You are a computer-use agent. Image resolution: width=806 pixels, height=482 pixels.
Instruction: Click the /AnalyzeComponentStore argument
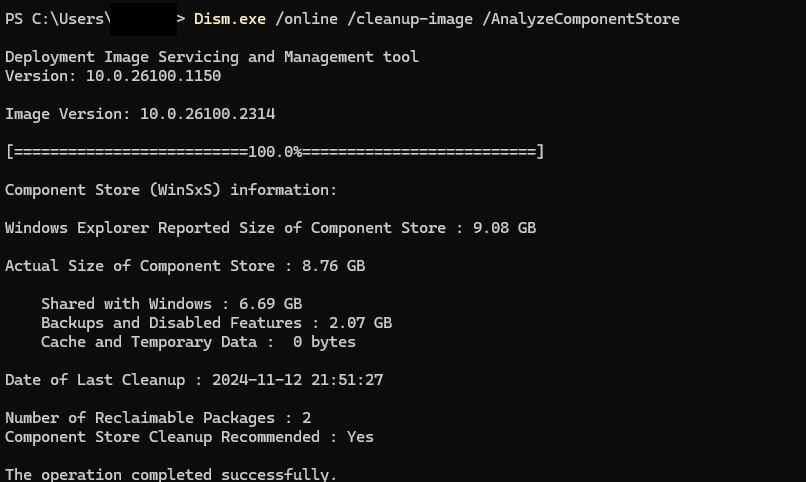585,18
